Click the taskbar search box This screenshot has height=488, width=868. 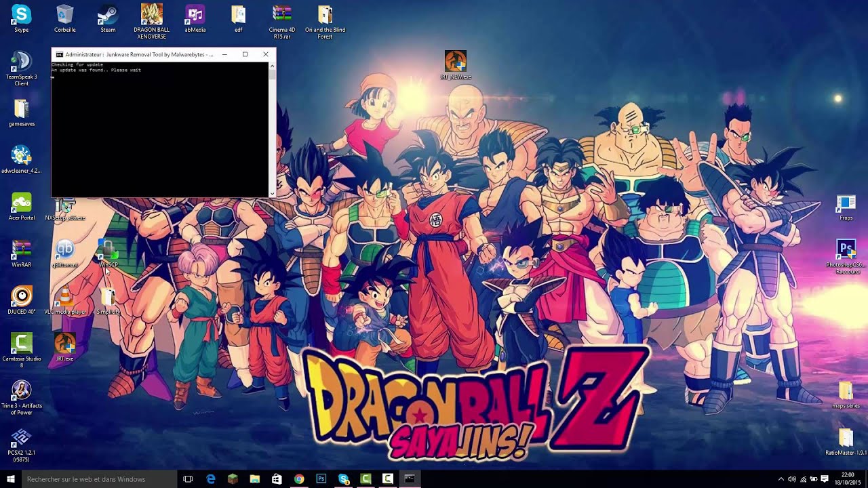[99, 479]
